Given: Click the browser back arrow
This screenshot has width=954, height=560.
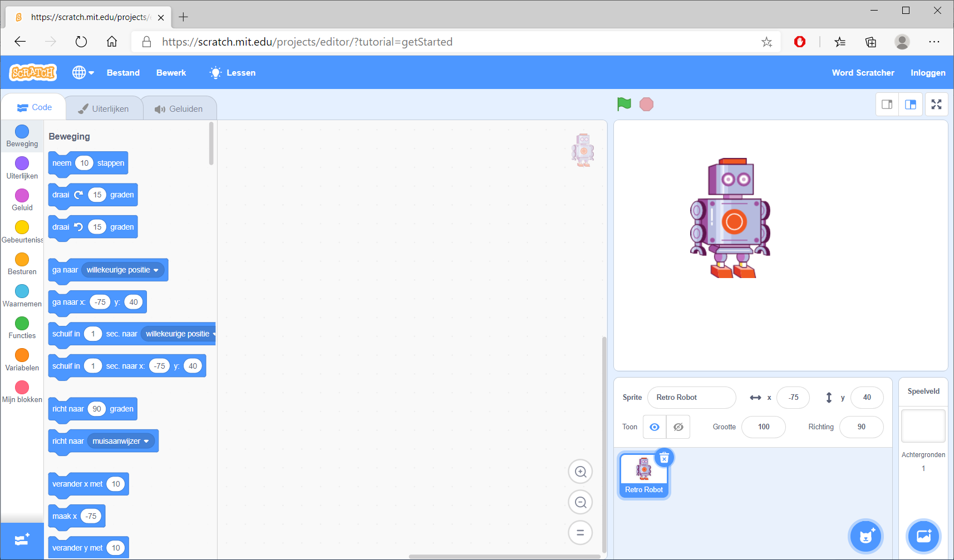Looking at the screenshot, I should [x=20, y=42].
